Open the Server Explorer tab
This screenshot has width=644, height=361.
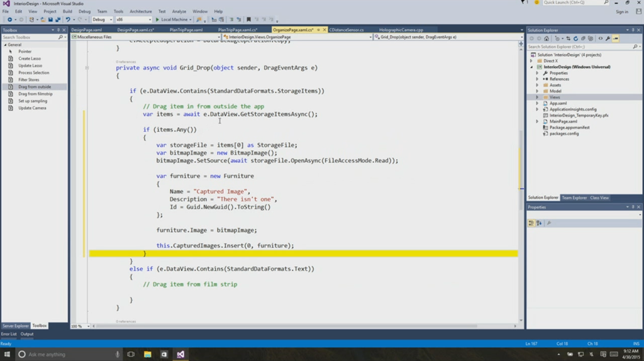coord(16,326)
